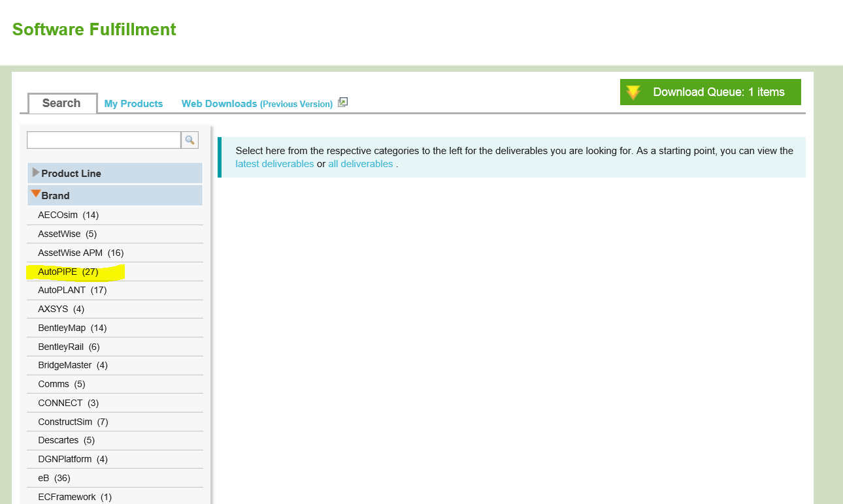
Task: Select AXSYS (4) brand
Action: click(x=61, y=309)
